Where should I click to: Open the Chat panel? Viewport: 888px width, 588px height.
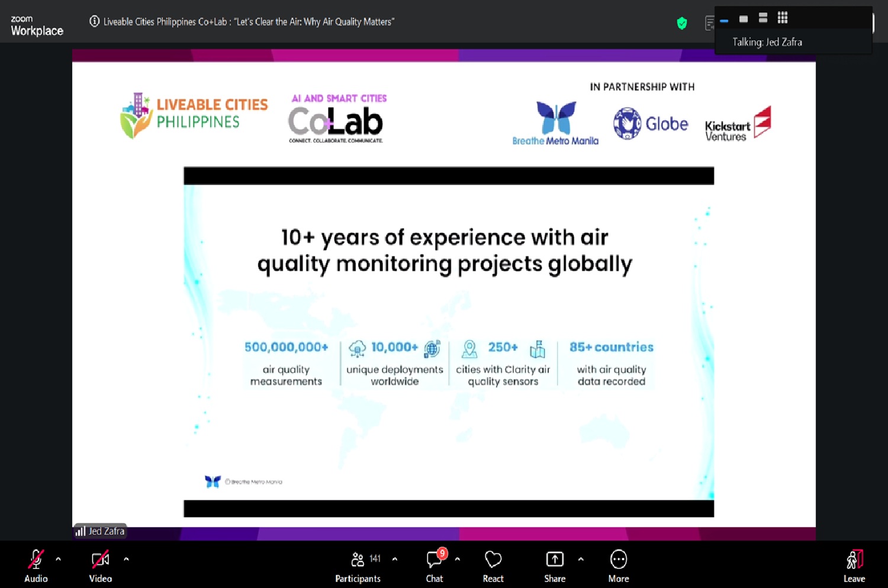434,565
